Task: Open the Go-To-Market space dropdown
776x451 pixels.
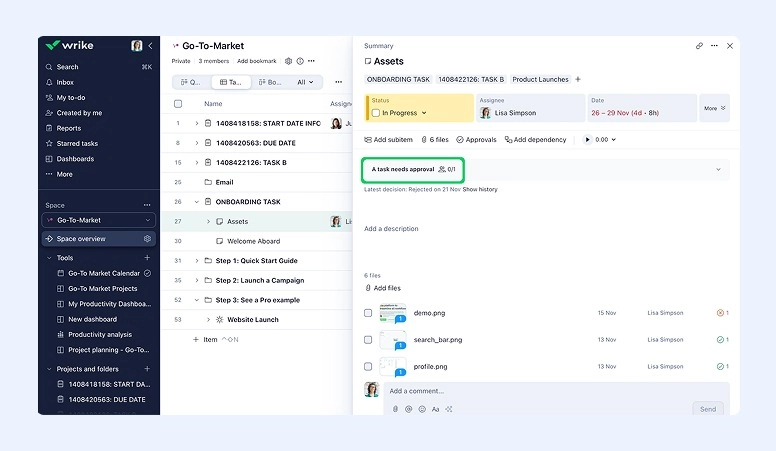Action: (98, 220)
